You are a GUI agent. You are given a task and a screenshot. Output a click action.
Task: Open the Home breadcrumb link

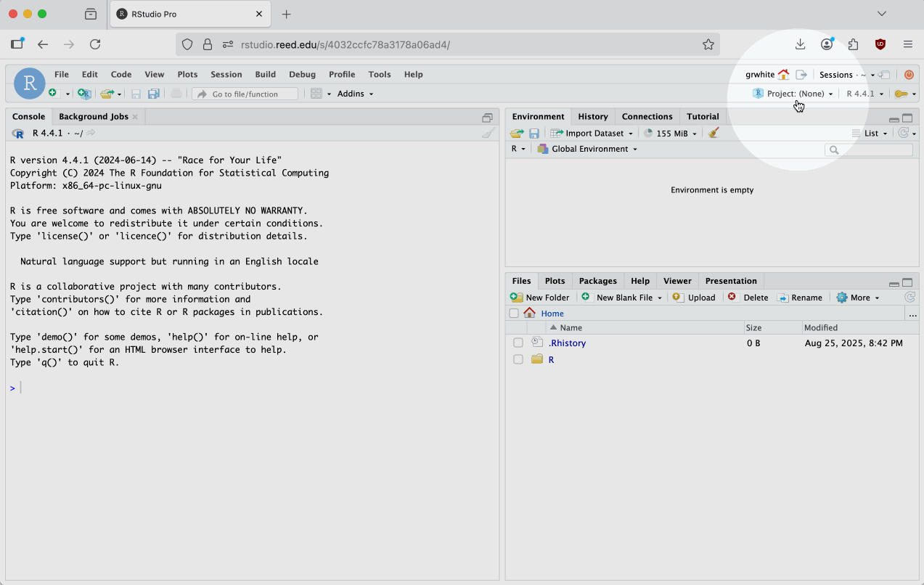(x=552, y=314)
